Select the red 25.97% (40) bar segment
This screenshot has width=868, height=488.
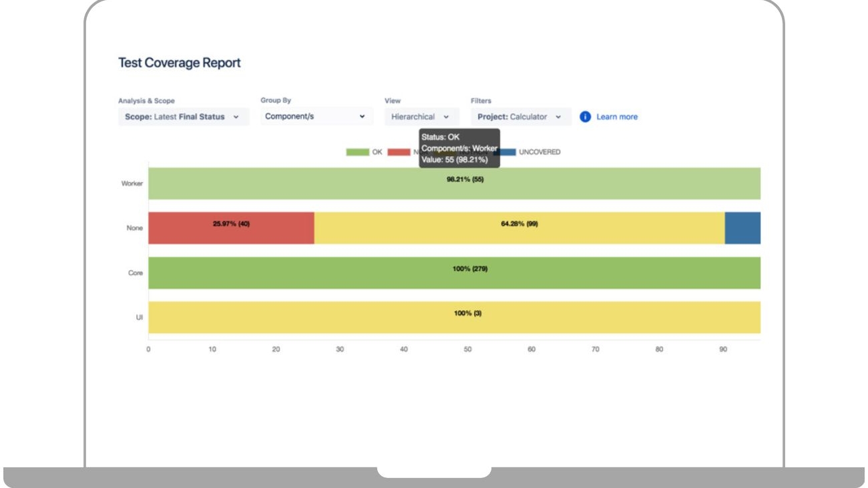coord(231,228)
